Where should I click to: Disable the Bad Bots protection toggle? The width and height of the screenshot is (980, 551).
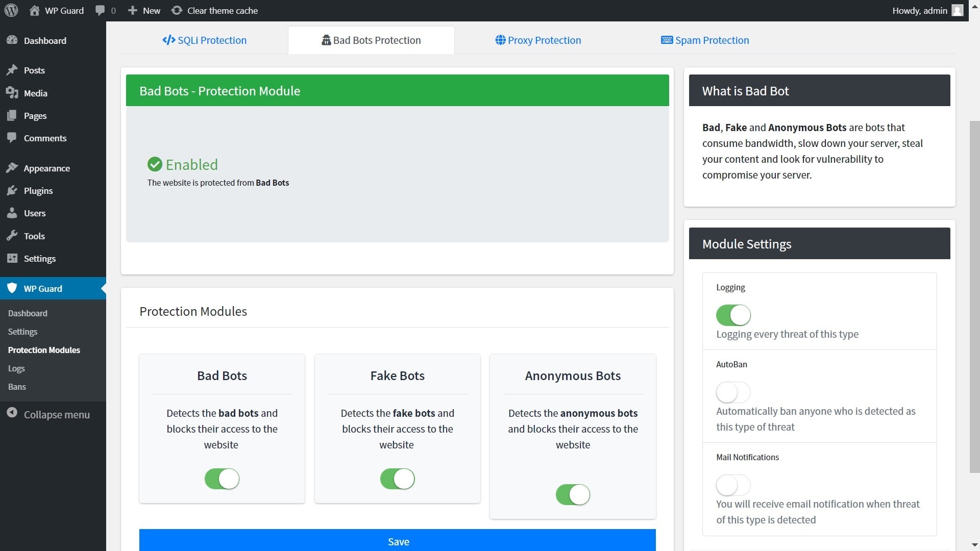pyautogui.click(x=222, y=479)
